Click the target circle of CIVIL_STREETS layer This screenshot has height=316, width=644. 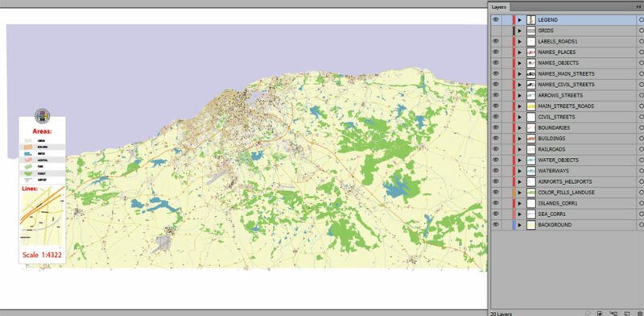coord(642,117)
